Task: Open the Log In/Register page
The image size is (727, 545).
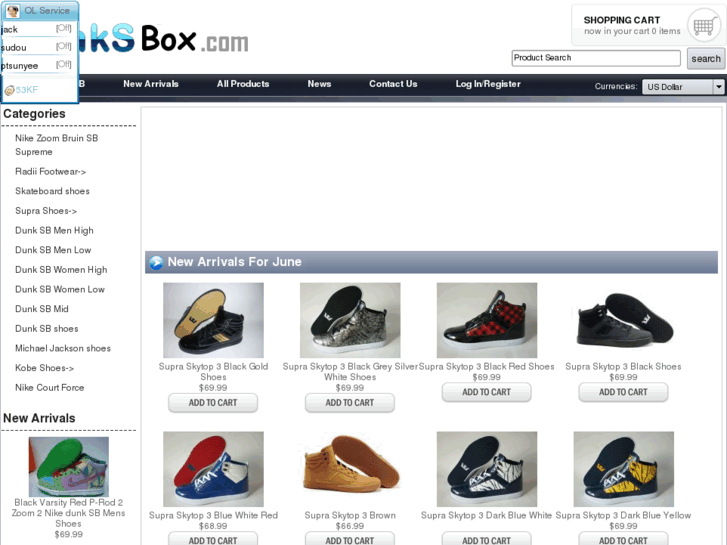Action: (488, 84)
